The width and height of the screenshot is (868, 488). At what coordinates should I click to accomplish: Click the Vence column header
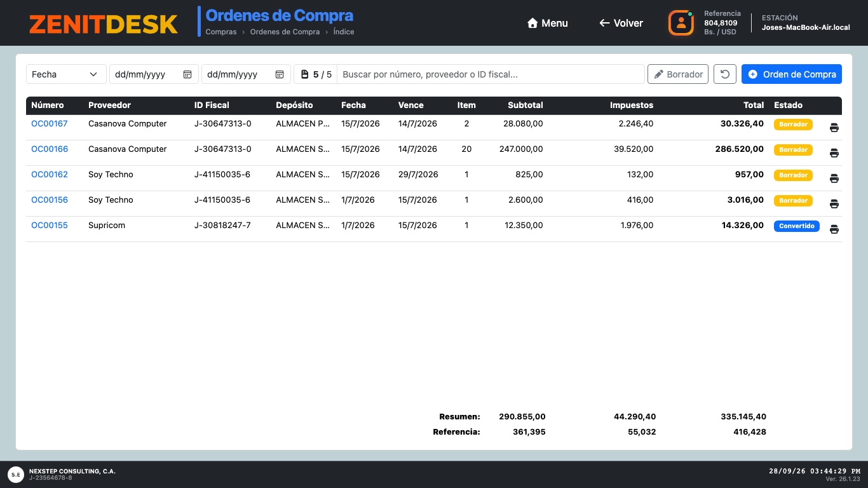(411, 105)
